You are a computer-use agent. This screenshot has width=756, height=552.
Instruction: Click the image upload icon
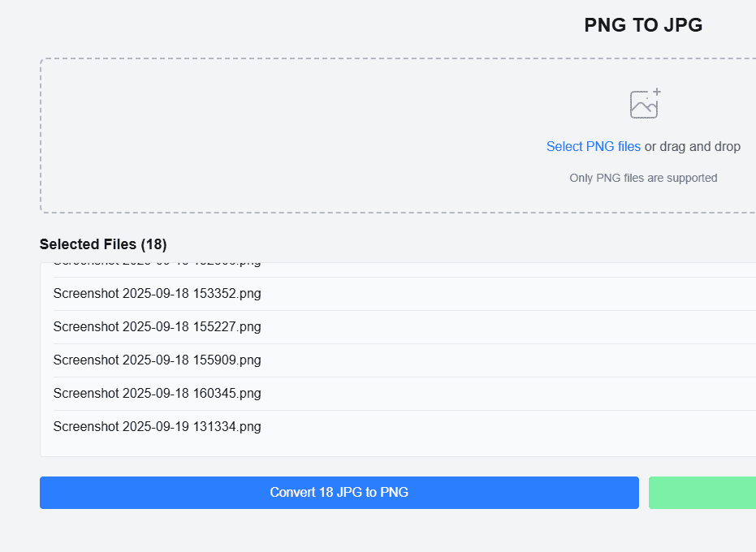click(644, 105)
